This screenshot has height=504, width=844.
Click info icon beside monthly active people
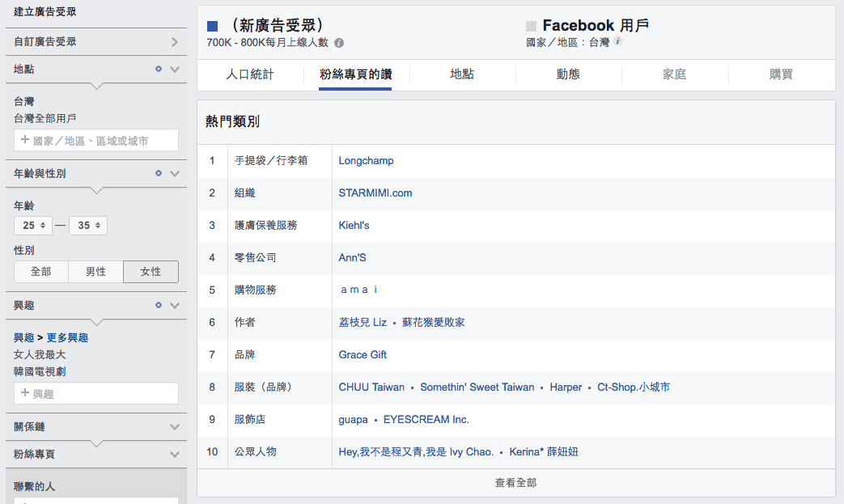pos(339,43)
